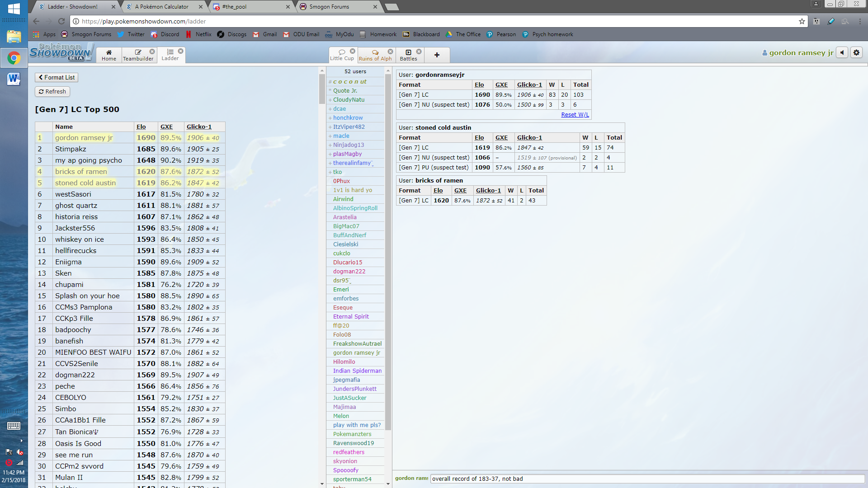Open Smogon Forums bookmark
The image size is (868, 488).
pyautogui.click(x=86, y=34)
